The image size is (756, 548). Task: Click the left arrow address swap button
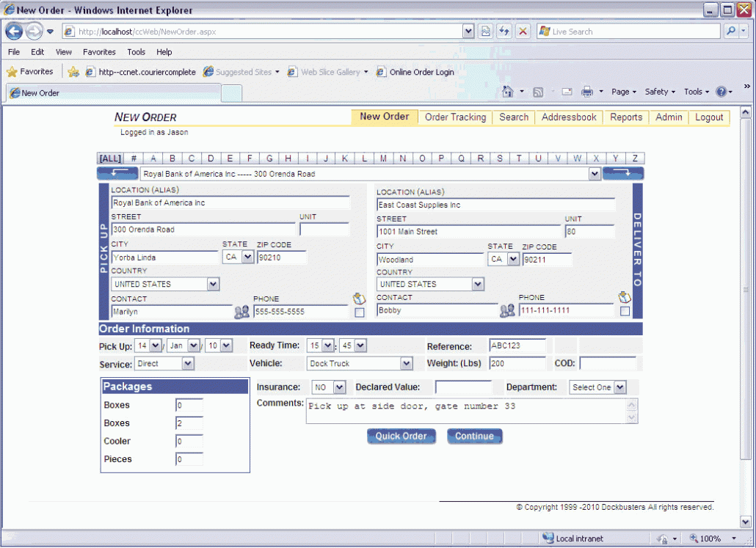point(117,174)
